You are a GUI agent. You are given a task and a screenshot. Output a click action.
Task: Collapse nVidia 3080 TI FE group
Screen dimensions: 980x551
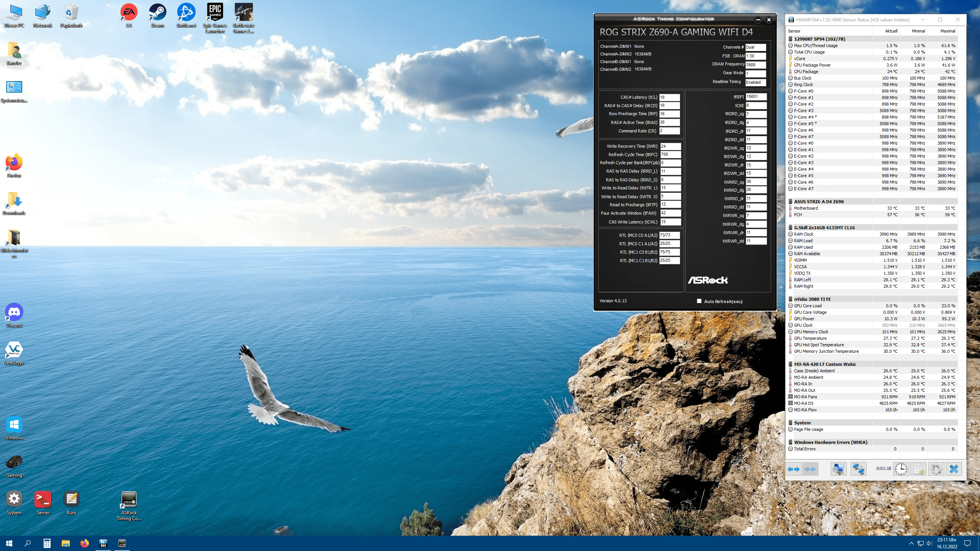click(791, 299)
